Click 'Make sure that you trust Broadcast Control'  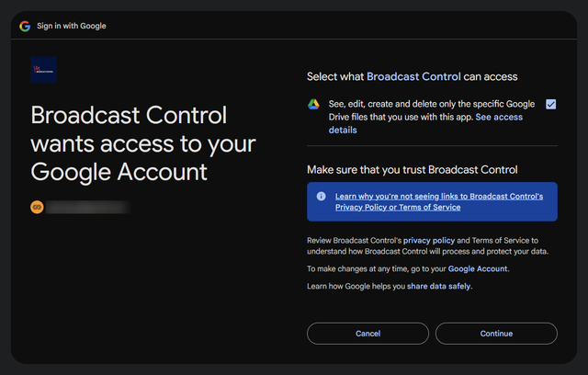pos(413,170)
